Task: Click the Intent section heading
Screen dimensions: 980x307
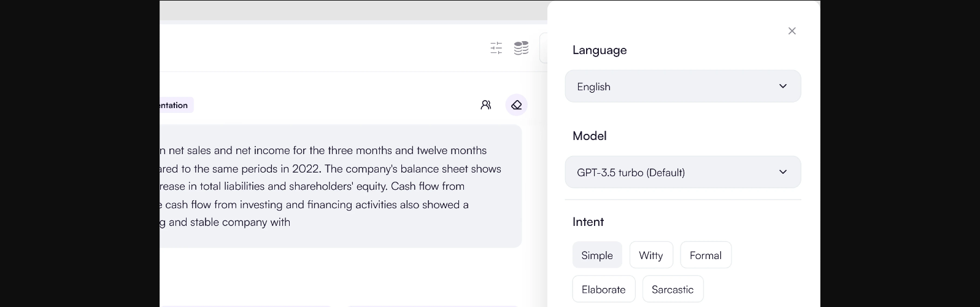Action: [588, 222]
